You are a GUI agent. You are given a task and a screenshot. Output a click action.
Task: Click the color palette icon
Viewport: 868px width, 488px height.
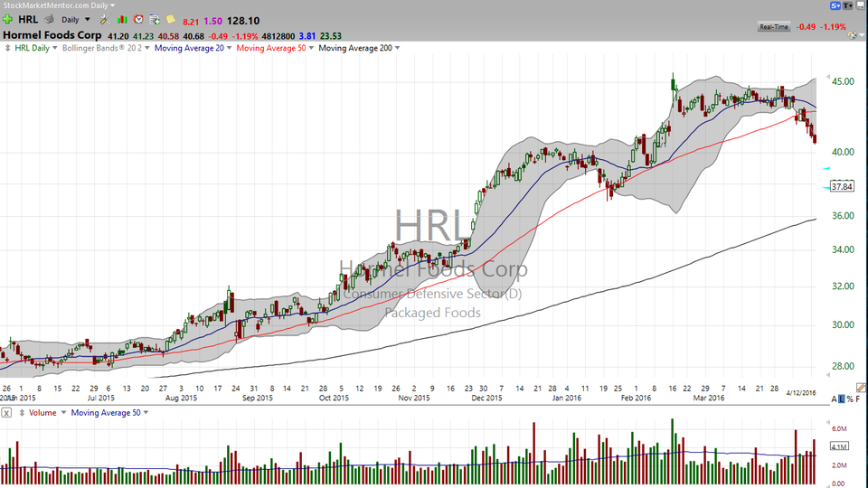pyautogui.click(x=852, y=35)
